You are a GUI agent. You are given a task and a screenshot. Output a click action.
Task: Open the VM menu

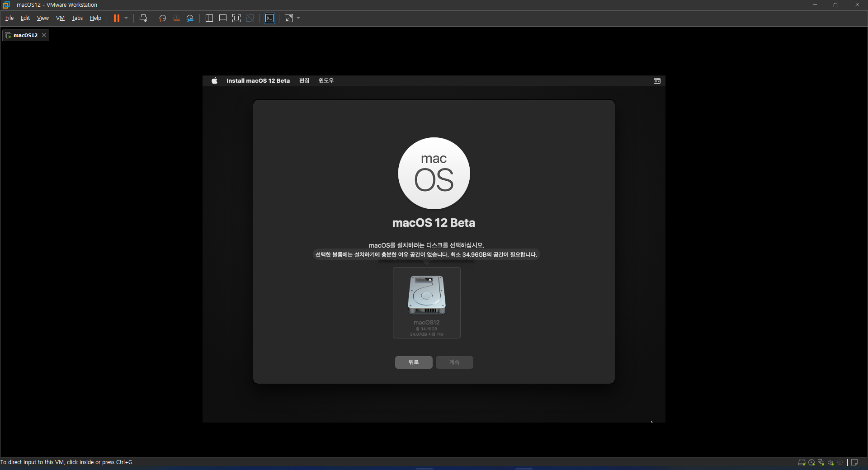(x=60, y=18)
